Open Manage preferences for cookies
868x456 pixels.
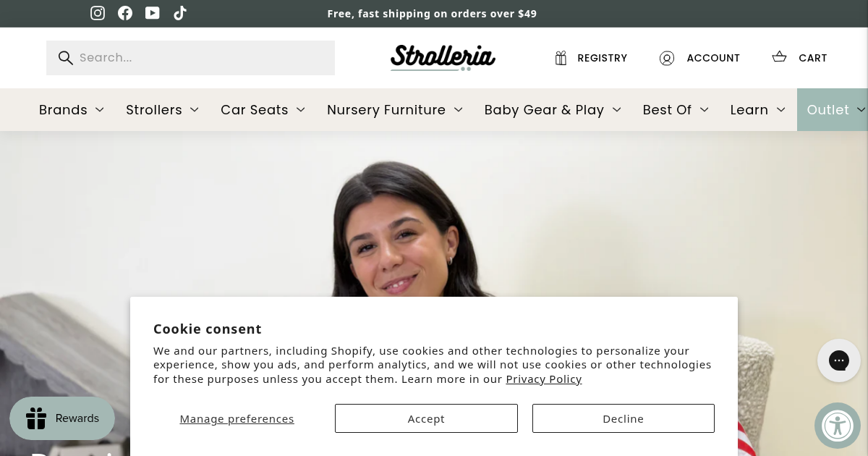point(237,418)
